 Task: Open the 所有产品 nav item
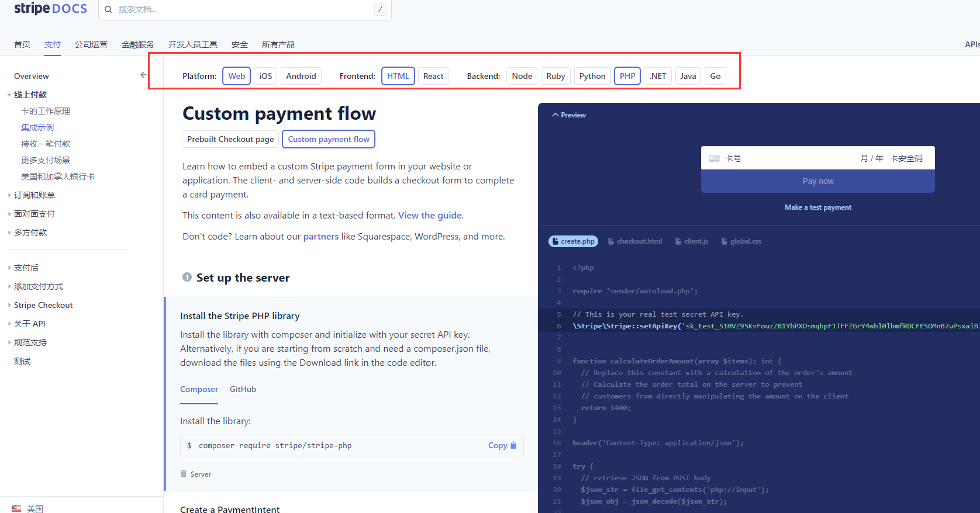[278, 44]
